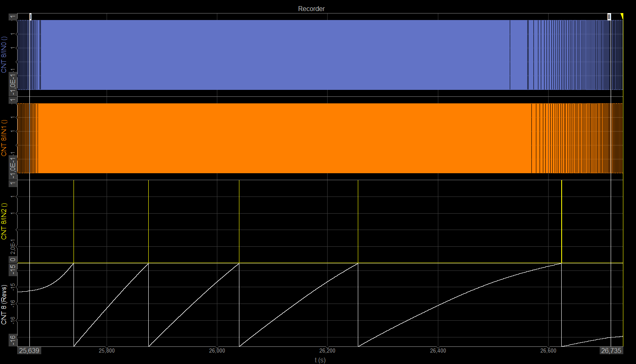Select the CNT 8/IN0 channel label
The image size is (636, 364).
pyautogui.click(x=4, y=55)
